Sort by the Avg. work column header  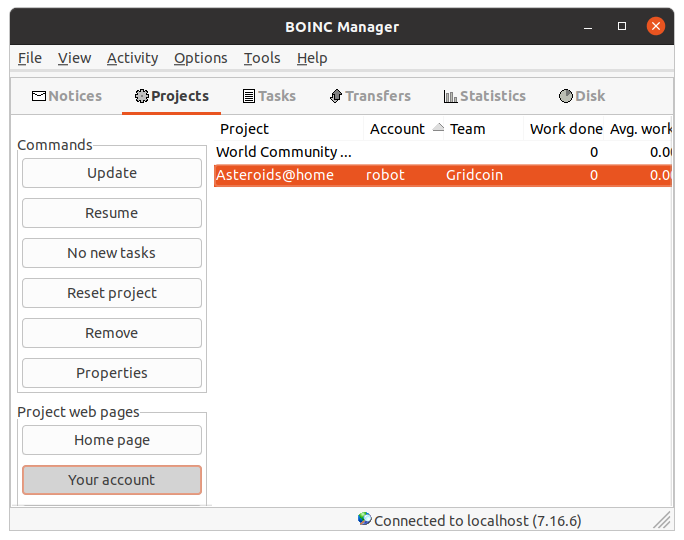coord(638,129)
